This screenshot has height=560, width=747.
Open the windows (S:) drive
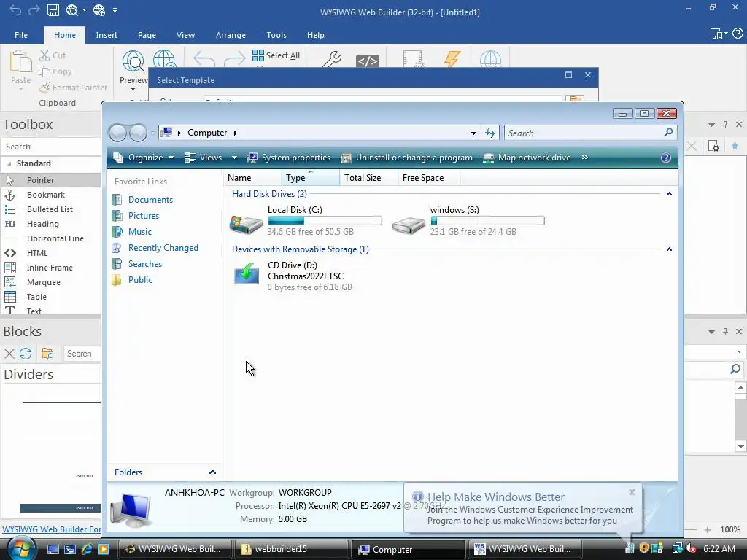click(468, 221)
